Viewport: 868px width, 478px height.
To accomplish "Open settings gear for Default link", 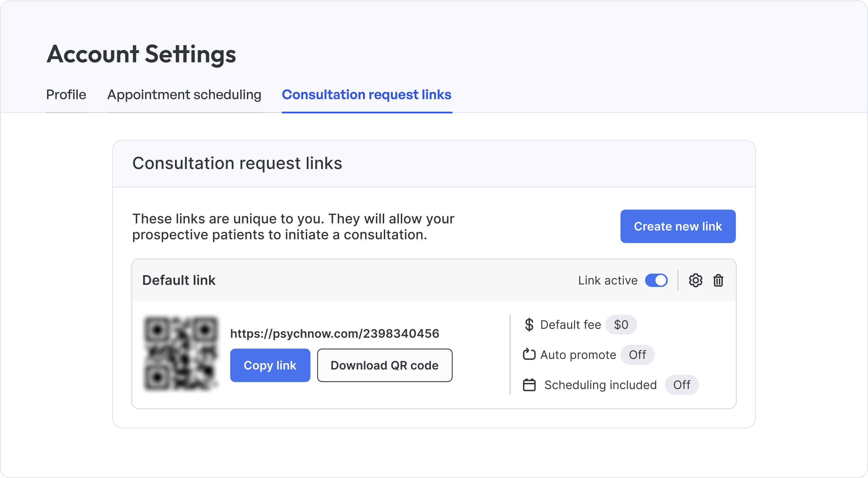I will [695, 281].
